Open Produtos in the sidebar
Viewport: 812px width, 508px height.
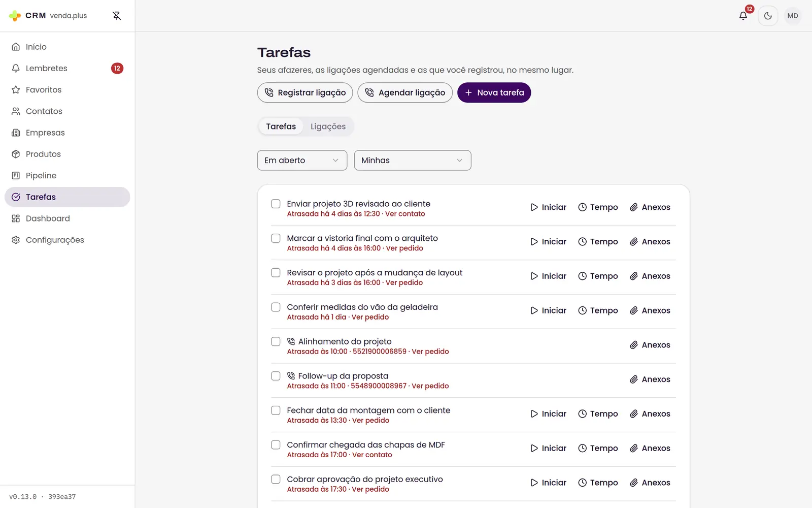67,154
